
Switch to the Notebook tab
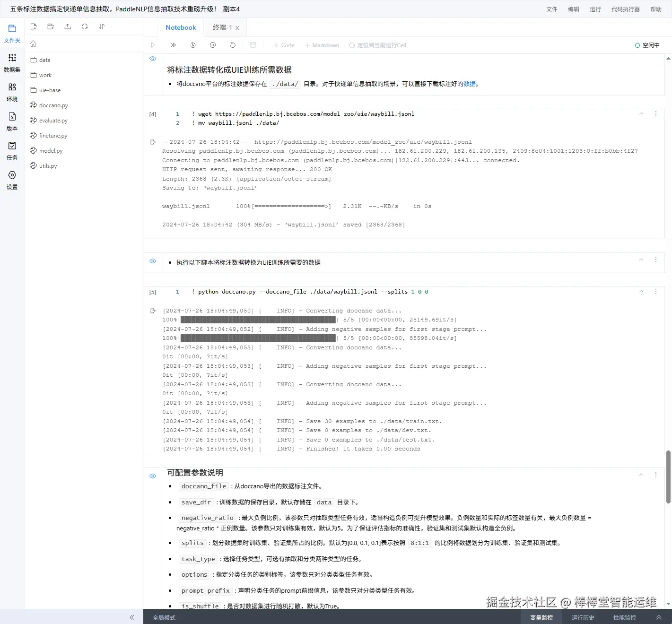pyautogui.click(x=181, y=27)
